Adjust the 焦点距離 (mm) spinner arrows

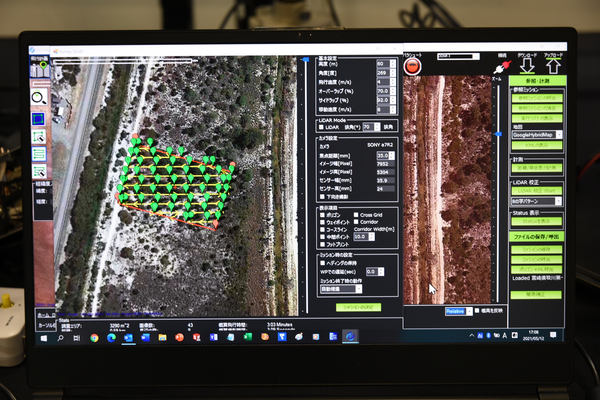point(392,155)
